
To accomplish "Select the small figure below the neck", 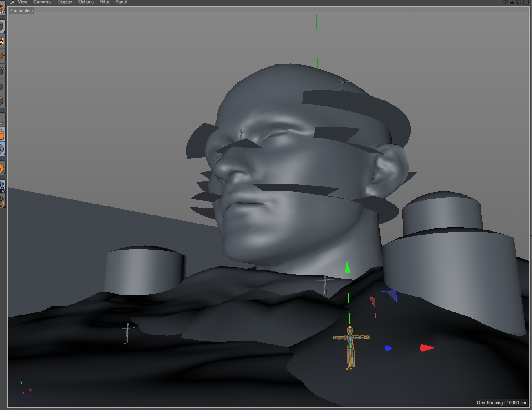I will 325,284.
